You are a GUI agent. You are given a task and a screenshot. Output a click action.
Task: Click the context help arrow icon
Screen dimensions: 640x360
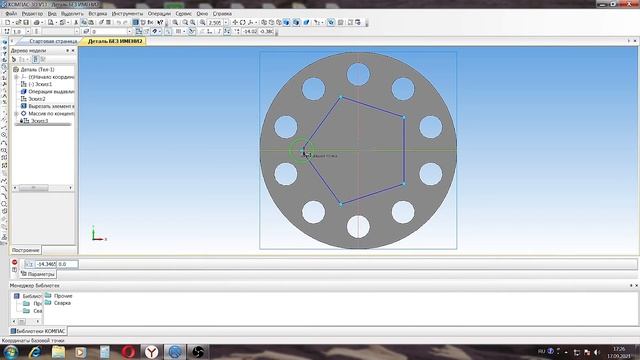coord(160,22)
